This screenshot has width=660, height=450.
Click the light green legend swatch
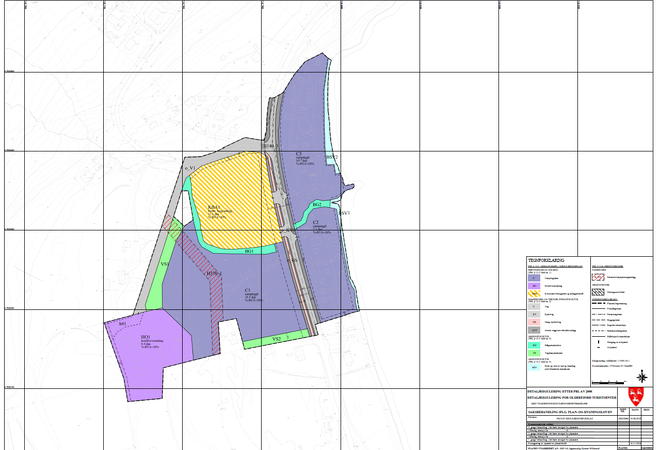click(x=535, y=353)
